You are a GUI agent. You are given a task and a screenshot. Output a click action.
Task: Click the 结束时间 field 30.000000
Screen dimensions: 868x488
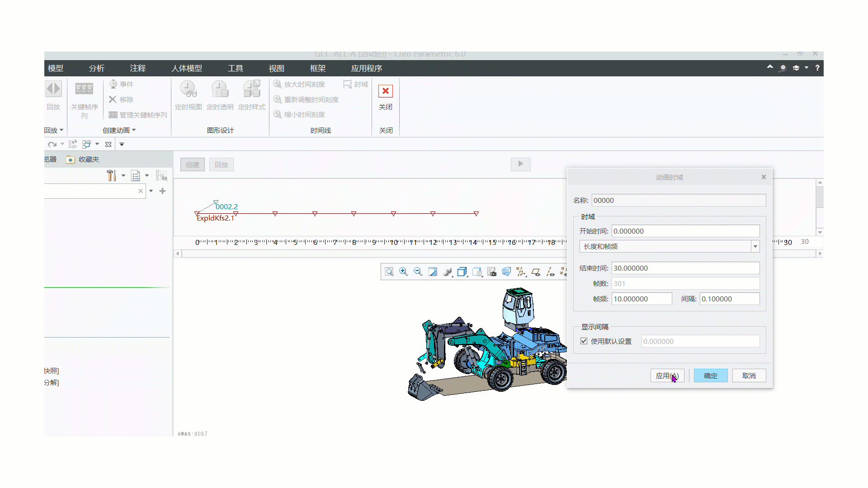(685, 268)
